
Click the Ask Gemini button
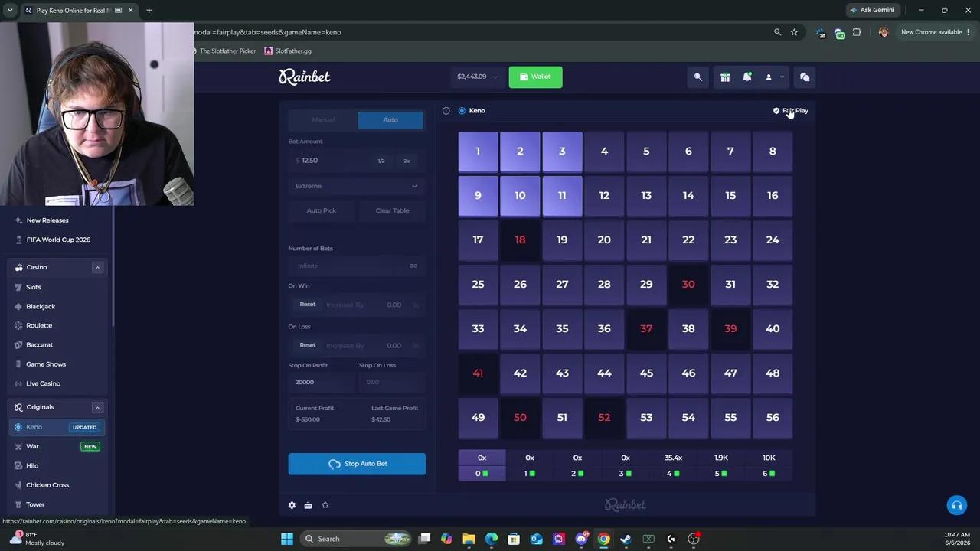[x=872, y=10]
